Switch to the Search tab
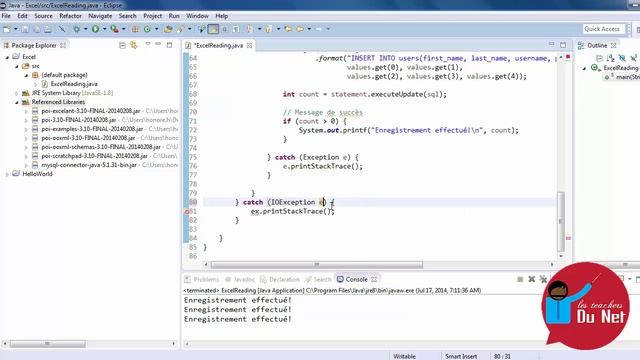The height and width of the screenshot is (360, 640). 318,280
